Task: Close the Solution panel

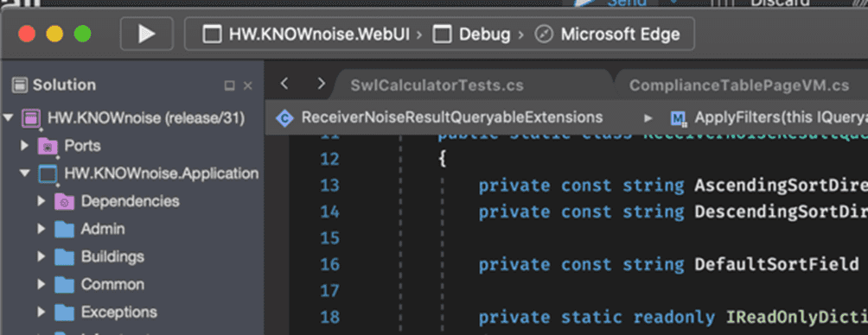Action: tap(248, 85)
